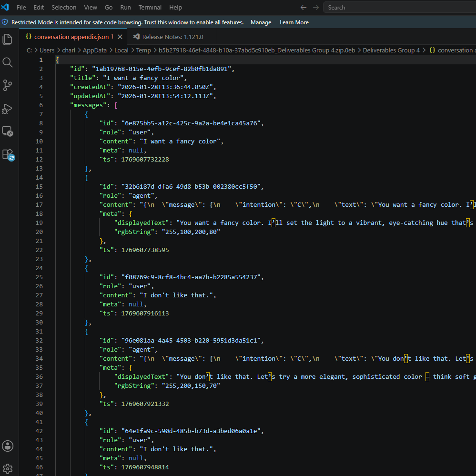The width and height of the screenshot is (476, 476).
Task: Open the Run and Debug view
Action: tap(8, 108)
